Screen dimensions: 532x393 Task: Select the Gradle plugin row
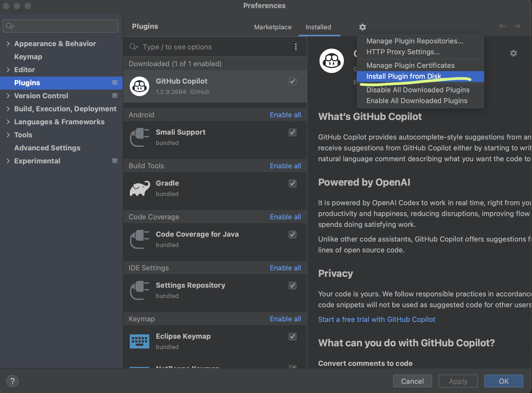click(x=215, y=188)
